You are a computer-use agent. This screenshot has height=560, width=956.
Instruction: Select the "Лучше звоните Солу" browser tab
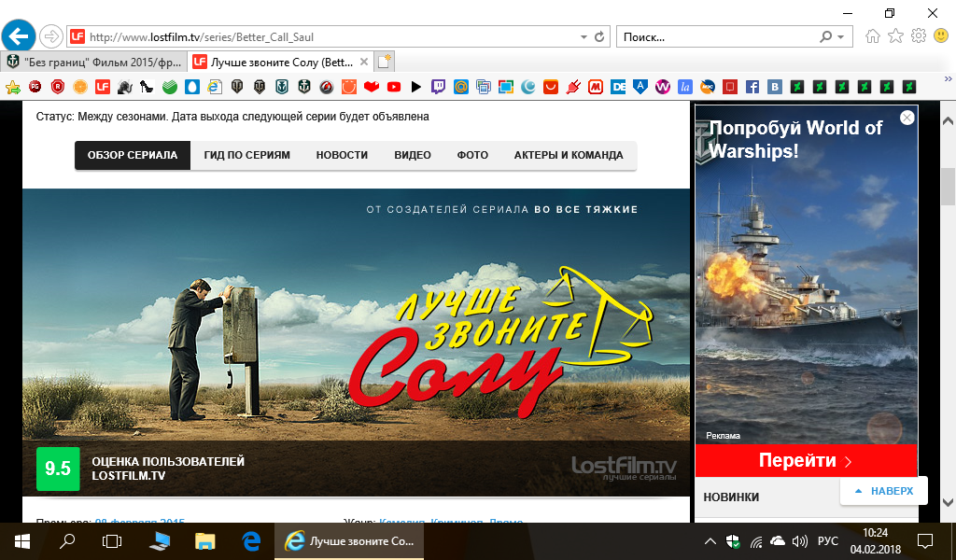pos(280,63)
